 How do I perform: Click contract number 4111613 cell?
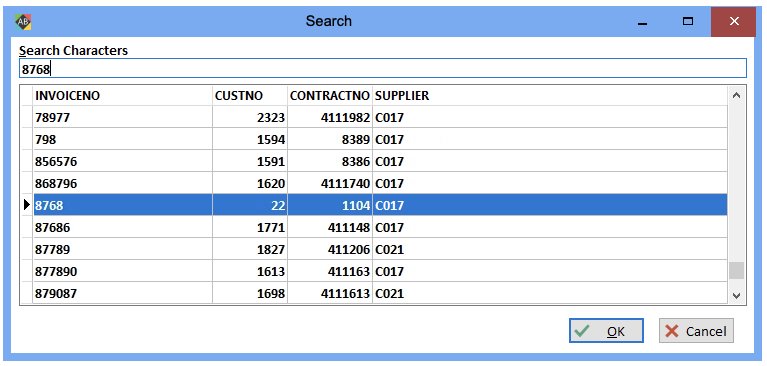(x=330, y=294)
